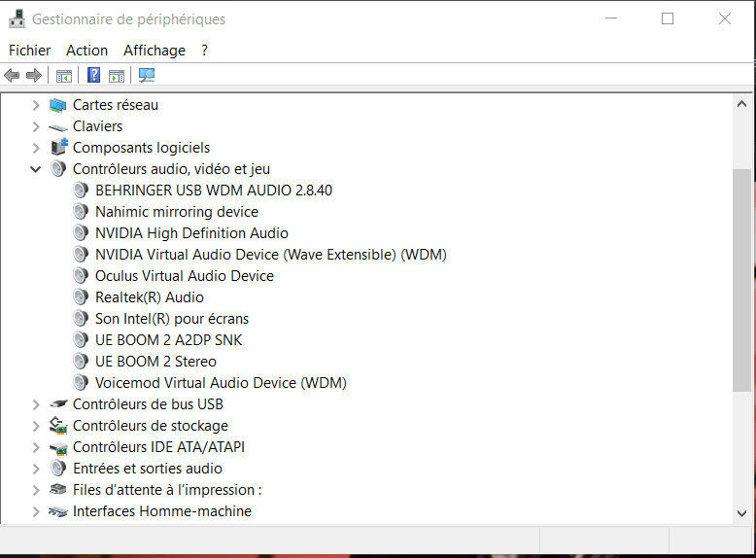Click the NVIDIA Virtual Audio Device (Wave Extensible) speaker icon

(x=81, y=254)
